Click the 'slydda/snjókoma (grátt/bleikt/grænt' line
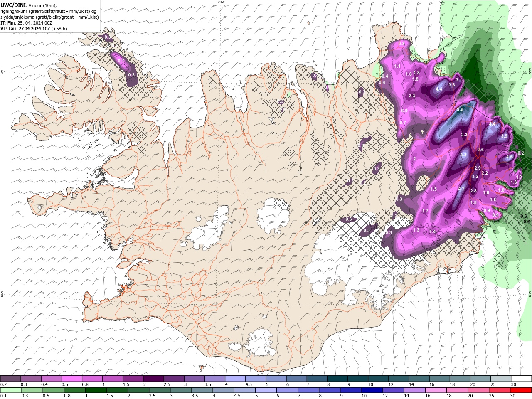This screenshot has width=532, height=399. (49, 17)
